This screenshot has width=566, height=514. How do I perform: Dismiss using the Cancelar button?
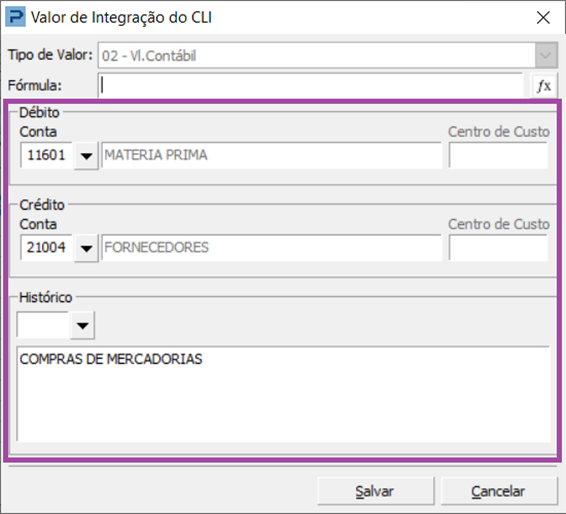coord(499,491)
